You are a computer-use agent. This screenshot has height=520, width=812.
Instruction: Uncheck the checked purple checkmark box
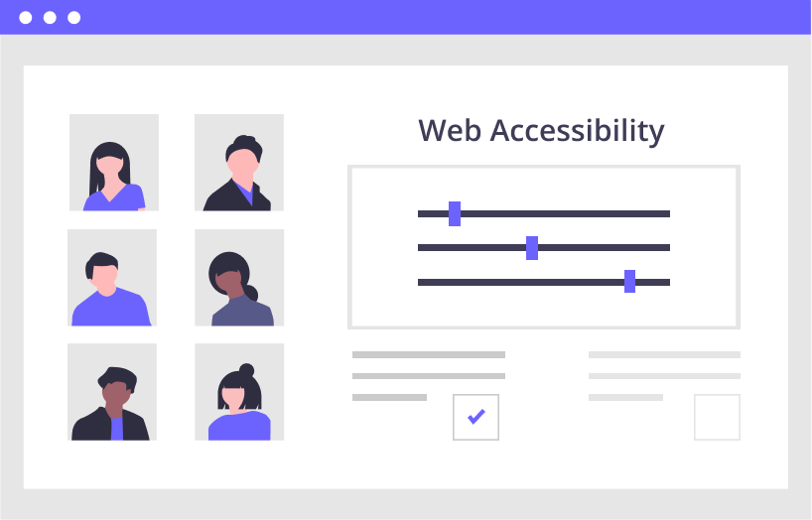tap(475, 418)
